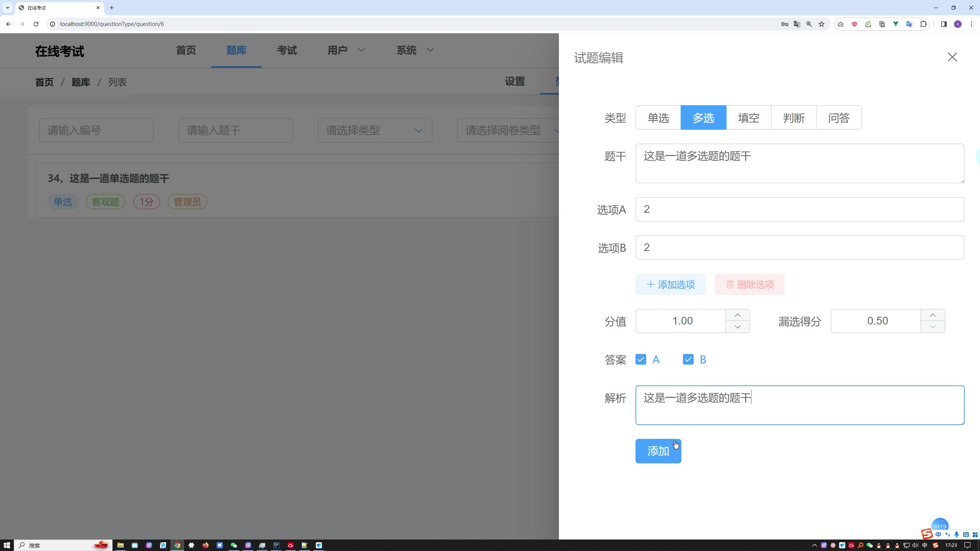Click the 选项B input field
This screenshot has width=980, height=551.
tap(800, 248)
